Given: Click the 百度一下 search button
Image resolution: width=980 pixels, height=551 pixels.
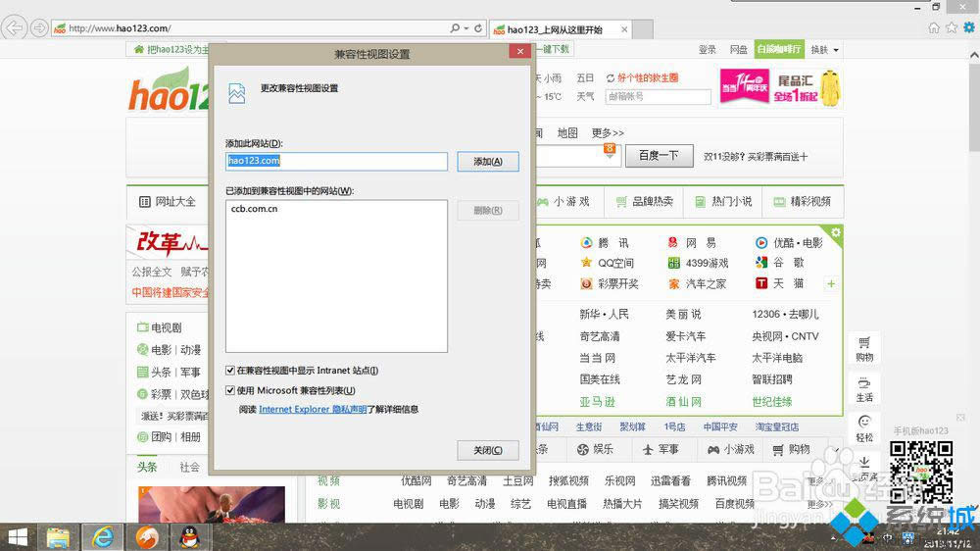Looking at the screenshot, I should pos(659,155).
